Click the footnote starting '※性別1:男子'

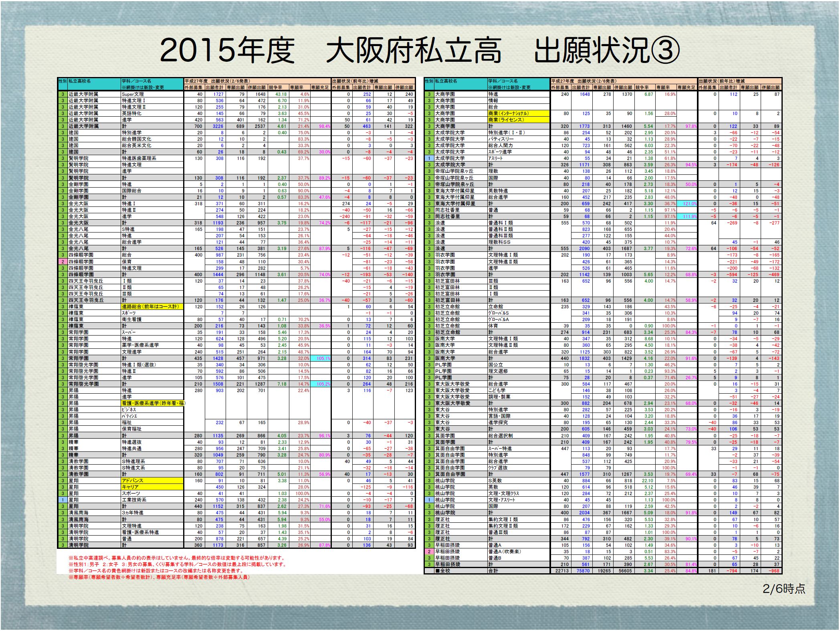tap(178, 564)
